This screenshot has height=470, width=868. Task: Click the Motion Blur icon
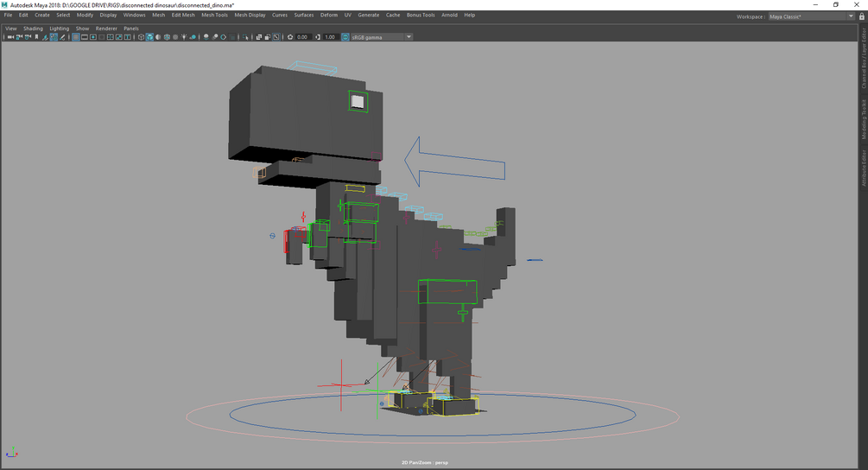coord(215,37)
